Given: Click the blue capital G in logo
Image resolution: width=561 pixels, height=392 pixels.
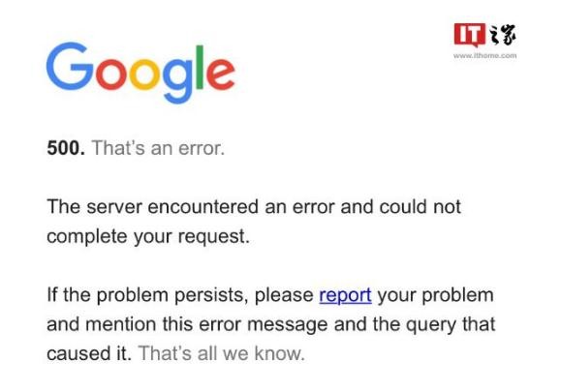Looking at the screenshot, I should [70, 66].
